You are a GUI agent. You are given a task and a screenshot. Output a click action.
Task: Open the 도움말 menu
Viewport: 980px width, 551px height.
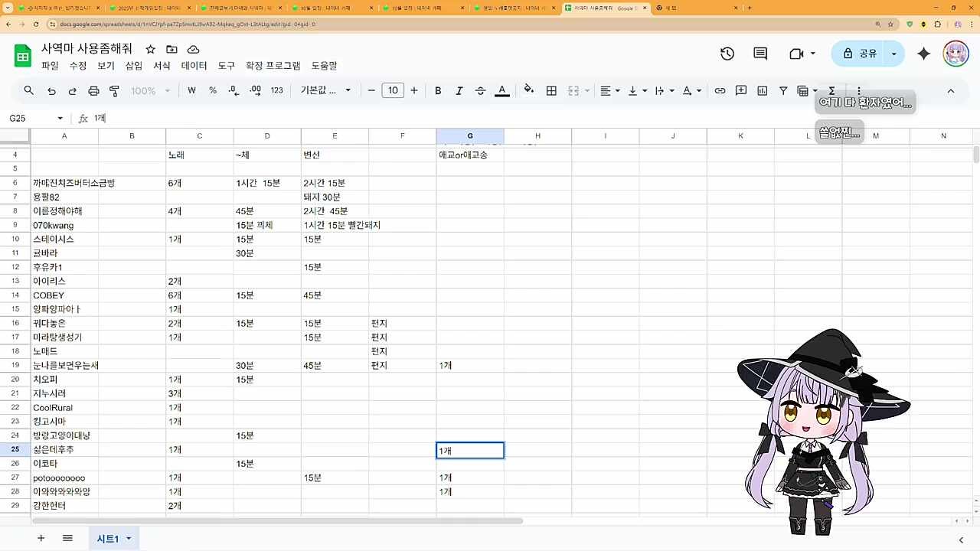point(325,66)
